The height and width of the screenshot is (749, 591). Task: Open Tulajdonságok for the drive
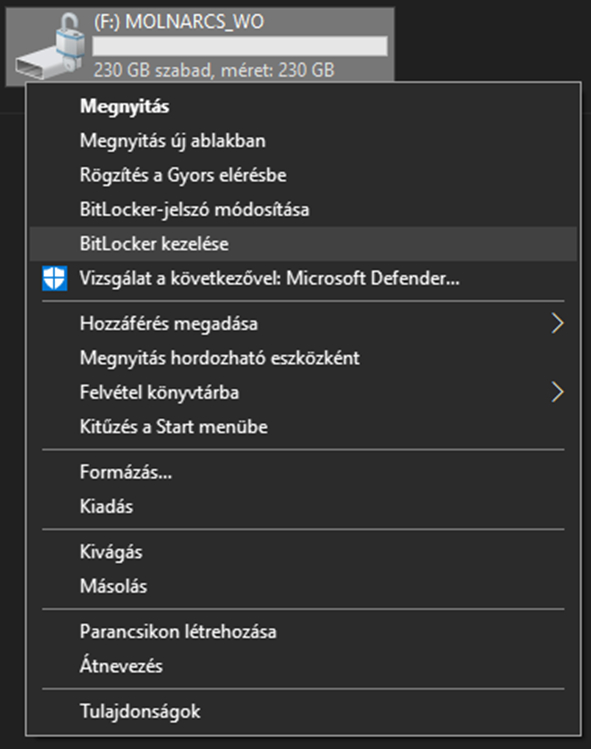point(303,711)
